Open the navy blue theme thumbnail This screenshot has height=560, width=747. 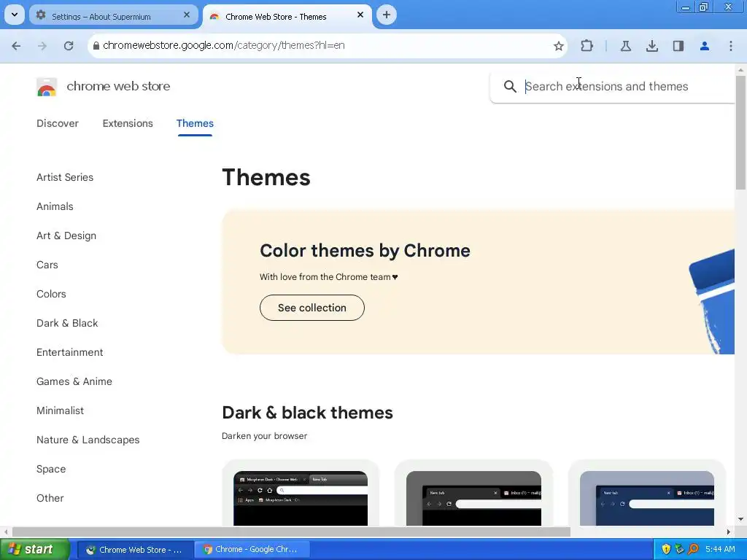pos(647,498)
